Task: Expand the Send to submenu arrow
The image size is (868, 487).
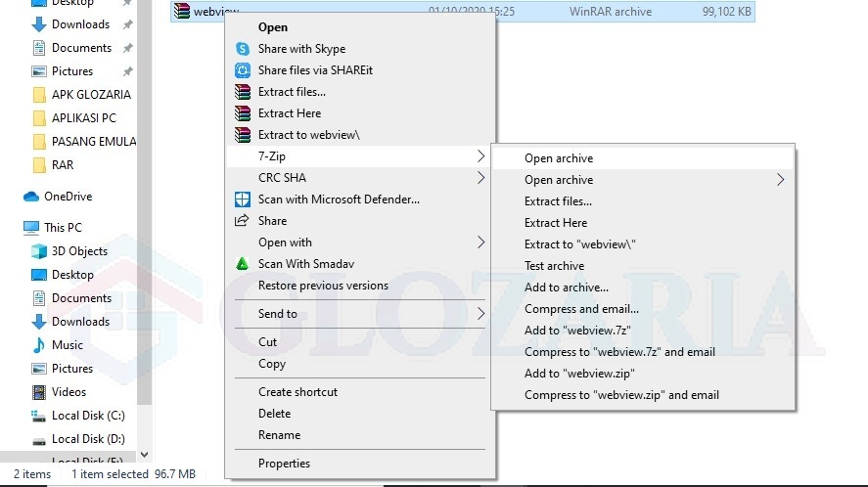Action: pyautogui.click(x=481, y=314)
